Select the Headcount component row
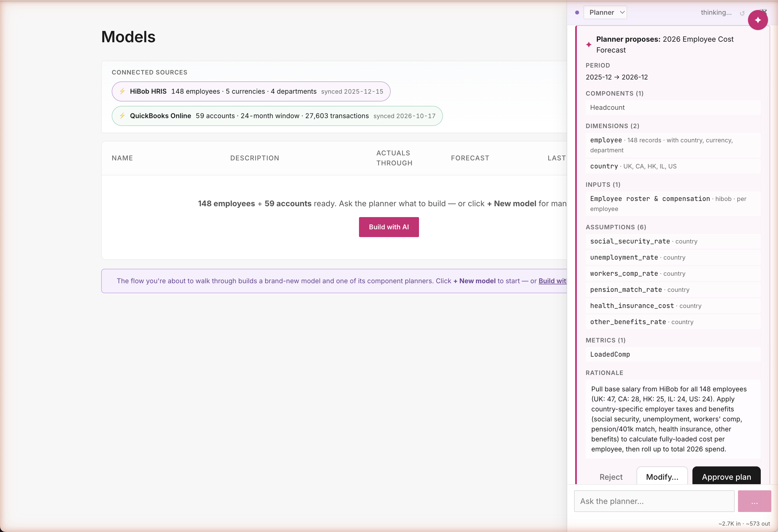This screenshot has width=778, height=532. point(673,107)
